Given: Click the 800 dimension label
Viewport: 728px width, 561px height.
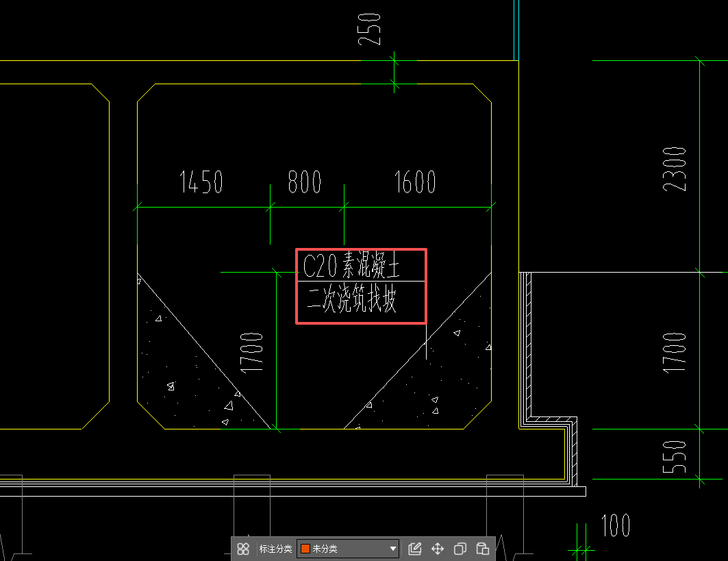Looking at the screenshot, I should pyautogui.click(x=305, y=182).
